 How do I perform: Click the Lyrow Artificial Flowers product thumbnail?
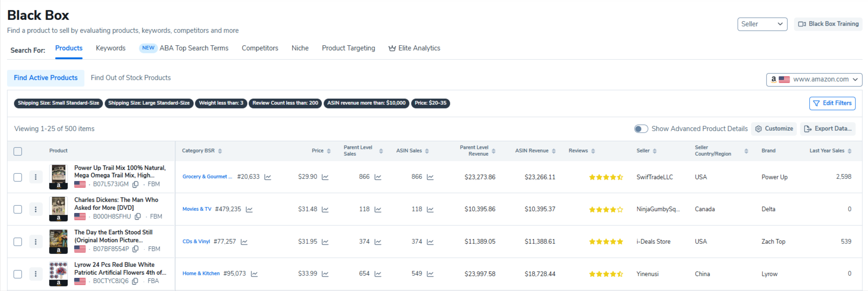point(58,274)
